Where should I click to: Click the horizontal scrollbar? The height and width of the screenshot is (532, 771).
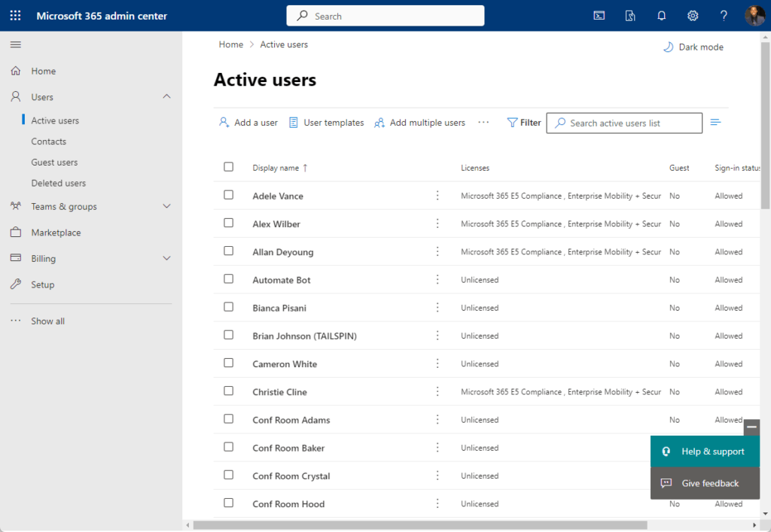pyautogui.click(x=420, y=525)
